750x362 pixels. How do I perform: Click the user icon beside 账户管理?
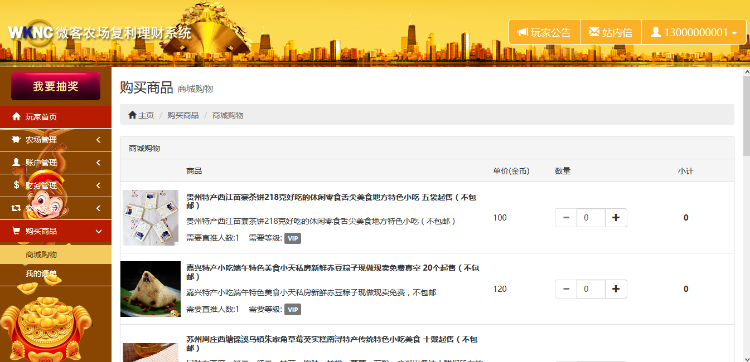[x=16, y=163]
